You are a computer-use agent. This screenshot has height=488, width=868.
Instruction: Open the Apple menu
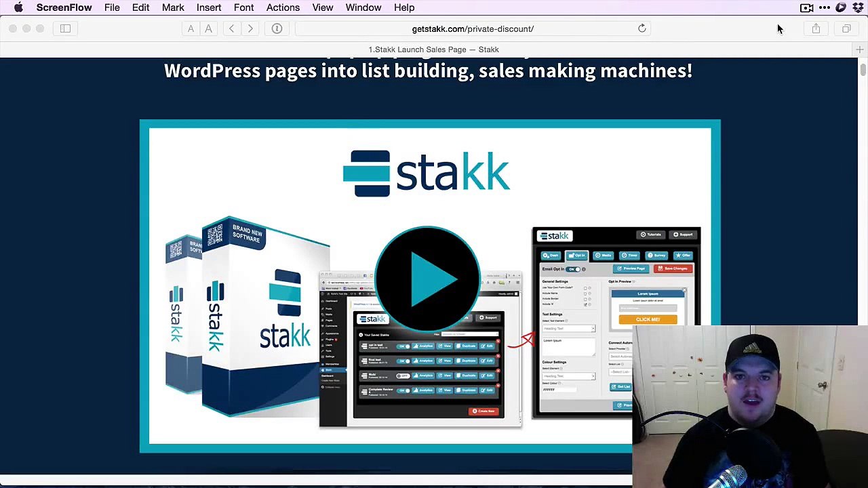point(18,7)
